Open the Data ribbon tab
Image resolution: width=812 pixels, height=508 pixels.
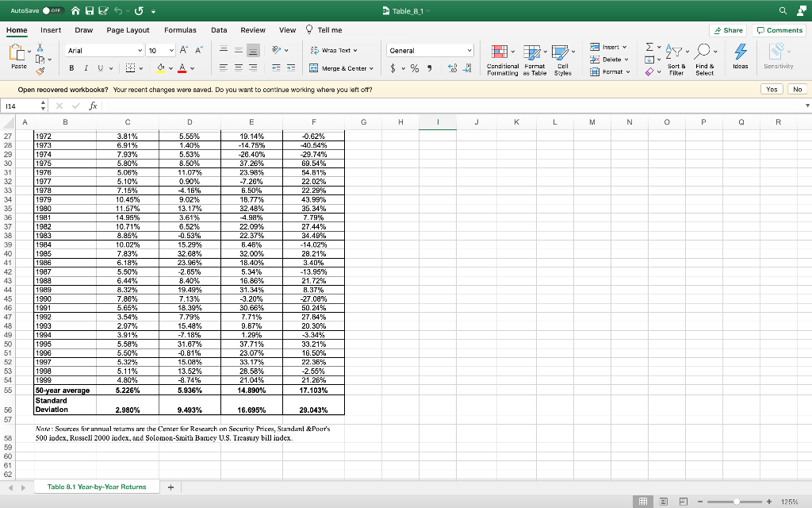coord(219,30)
